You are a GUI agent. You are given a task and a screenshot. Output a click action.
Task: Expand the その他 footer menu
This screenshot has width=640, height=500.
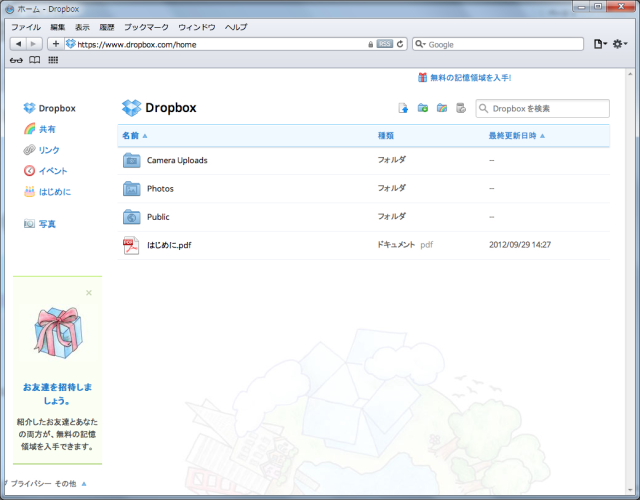pos(71,484)
